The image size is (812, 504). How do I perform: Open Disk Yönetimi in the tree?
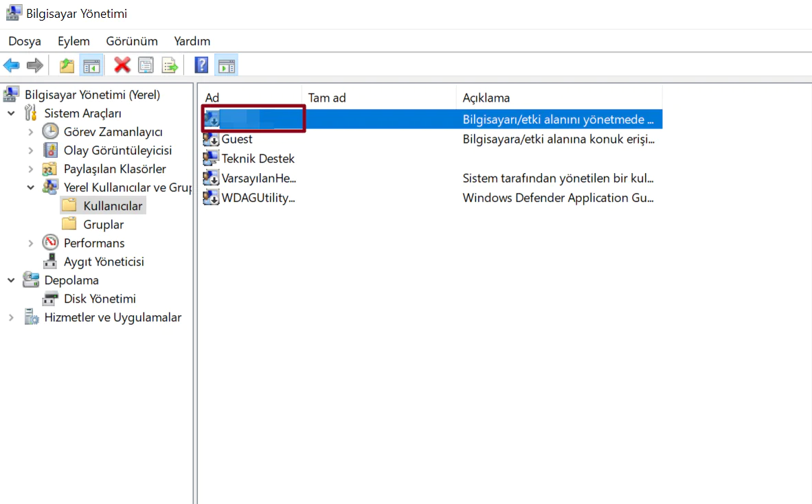tap(100, 299)
